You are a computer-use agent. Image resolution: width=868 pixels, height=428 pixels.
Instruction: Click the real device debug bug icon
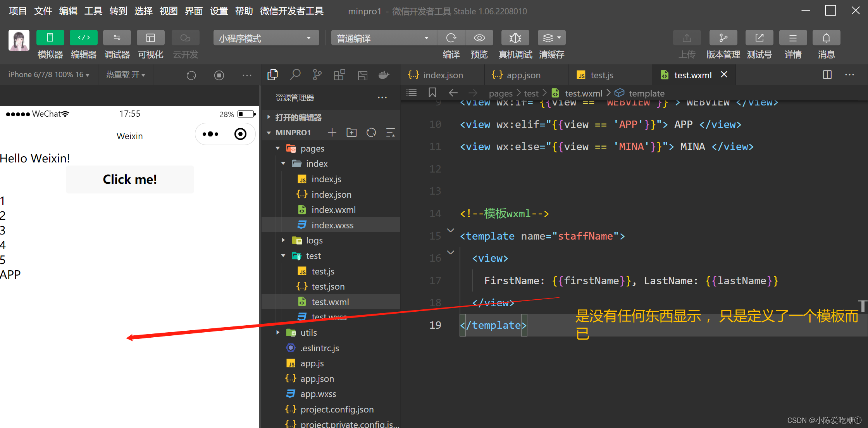515,38
